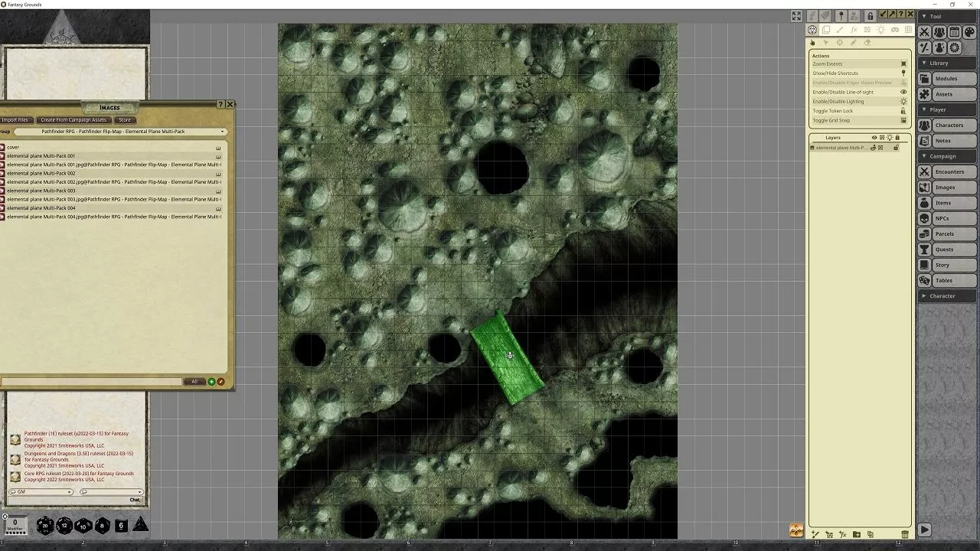980x551 pixels.
Task: Toggle Grid Snap action
Action: [860, 120]
